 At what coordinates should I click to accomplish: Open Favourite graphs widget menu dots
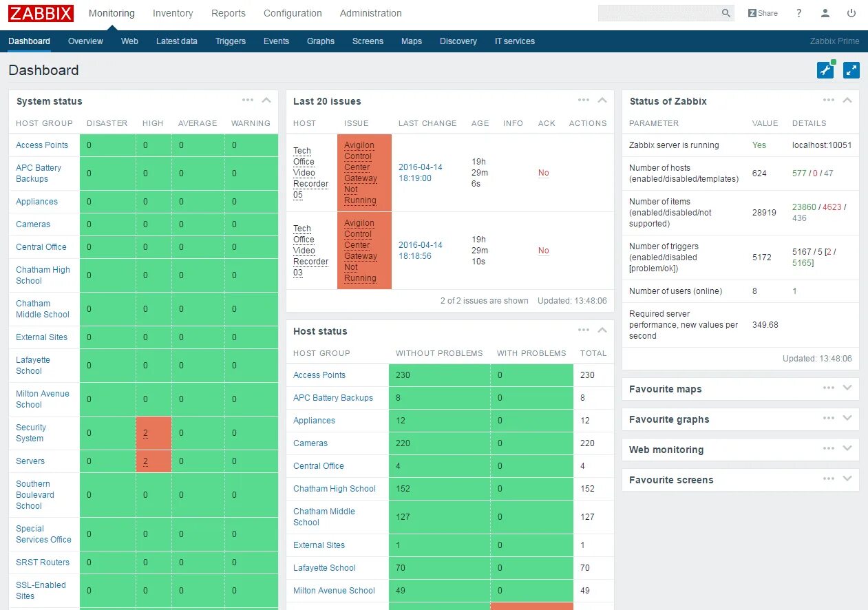[x=829, y=419]
